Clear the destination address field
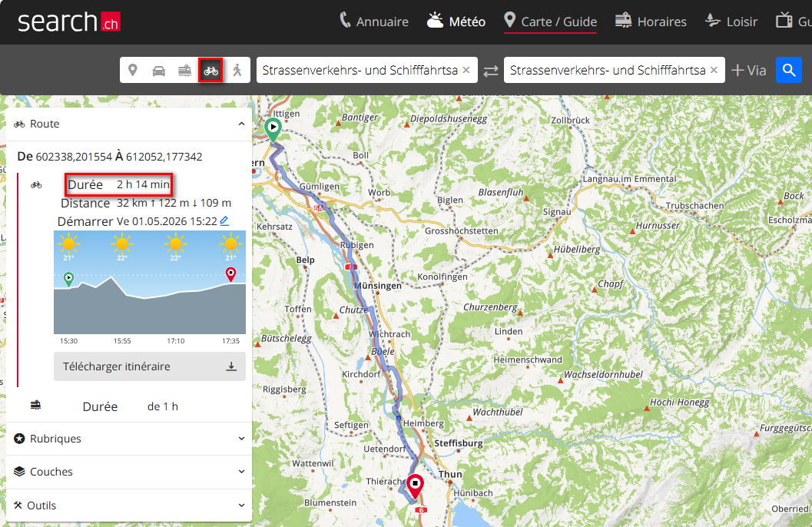The image size is (812, 527). pos(714,70)
